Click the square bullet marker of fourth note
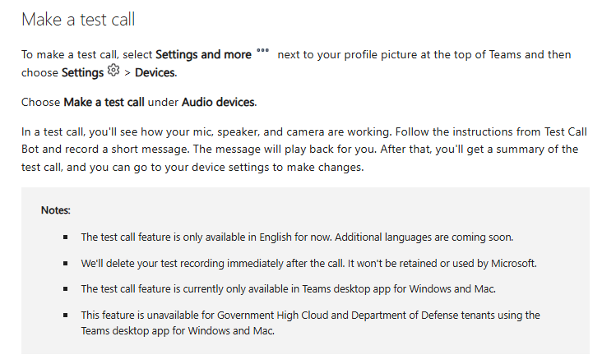Screen dimensions: 616x364 click(x=65, y=315)
